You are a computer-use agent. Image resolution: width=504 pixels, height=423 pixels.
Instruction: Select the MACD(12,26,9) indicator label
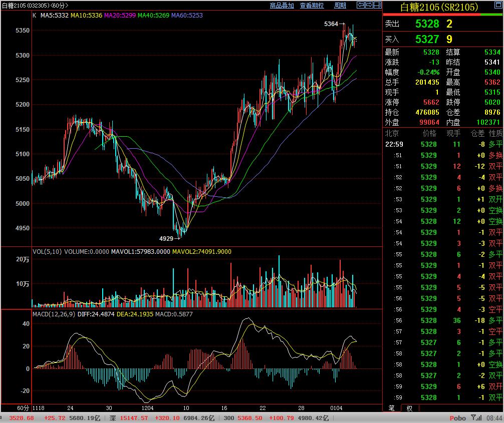tap(54, 314)
